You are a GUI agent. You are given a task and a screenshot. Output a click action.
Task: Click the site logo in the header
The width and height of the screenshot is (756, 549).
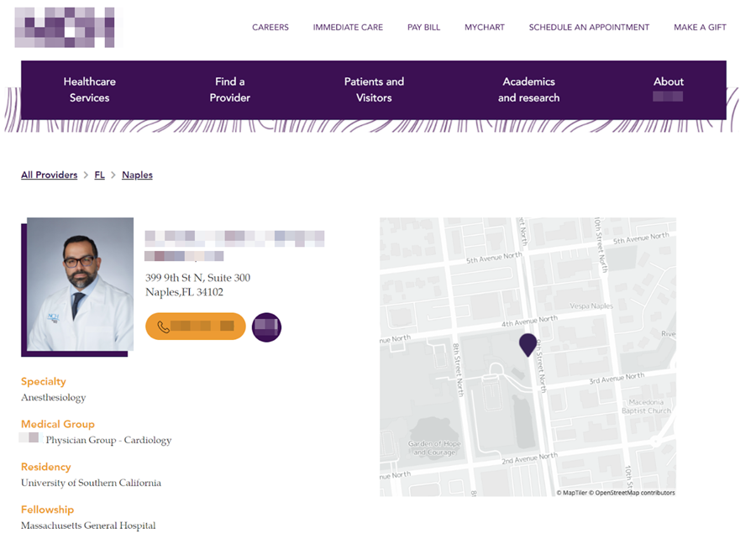(66, 27)
